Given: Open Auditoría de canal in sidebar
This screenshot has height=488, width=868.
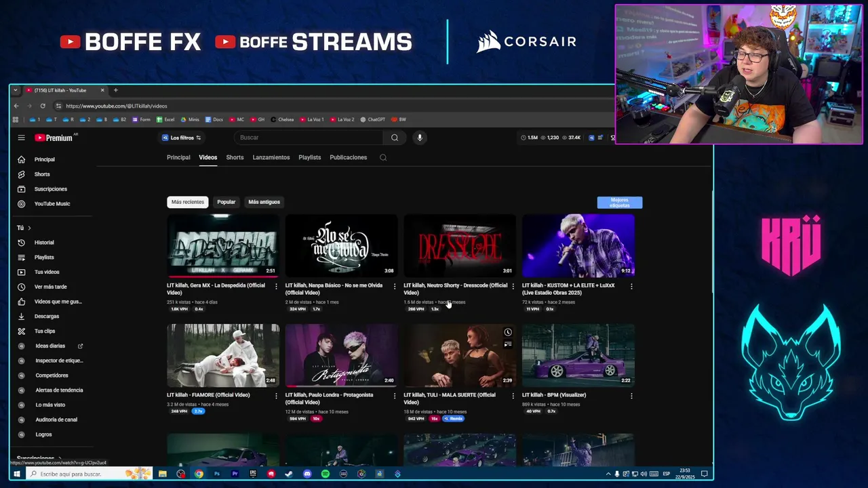Looking at the screenshot, I should [x=56, y=420].
